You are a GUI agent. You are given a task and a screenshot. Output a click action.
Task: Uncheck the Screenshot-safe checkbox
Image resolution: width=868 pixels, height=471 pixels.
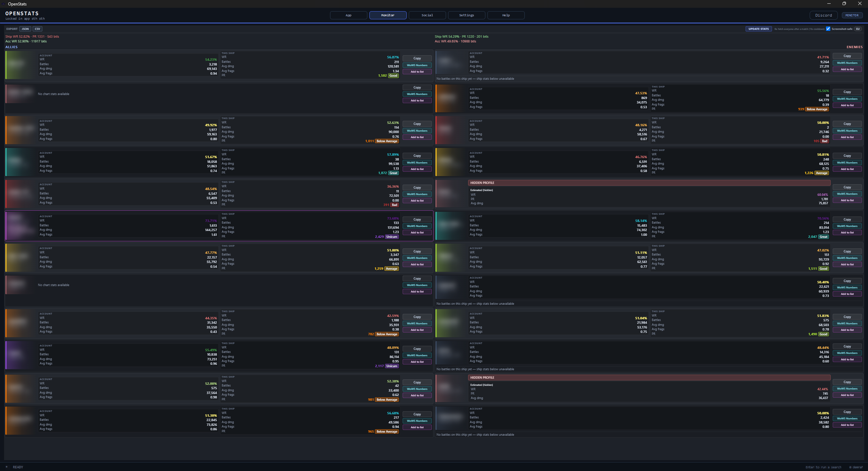point(828,29)
